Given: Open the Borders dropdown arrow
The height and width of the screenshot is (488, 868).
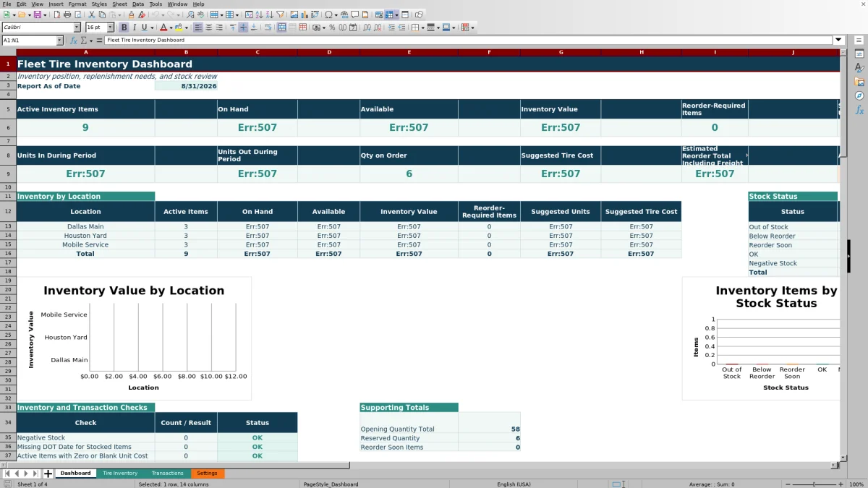Looking at the screenshot, I should tap(422, 27).
